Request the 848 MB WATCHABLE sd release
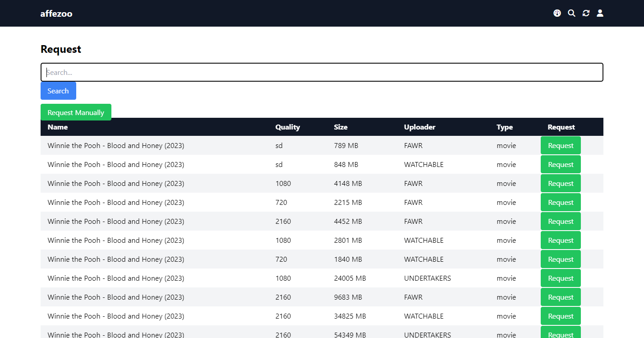This screenshot has width=644, height=338. (x=561, y=164)
